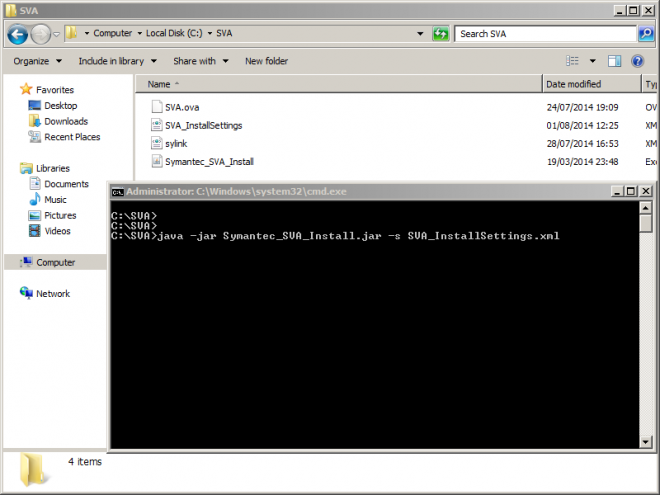This screenshot has height=495, width=660.
Task: Open Recent Places in navigation pane
Action: click(x=72, y=137)
